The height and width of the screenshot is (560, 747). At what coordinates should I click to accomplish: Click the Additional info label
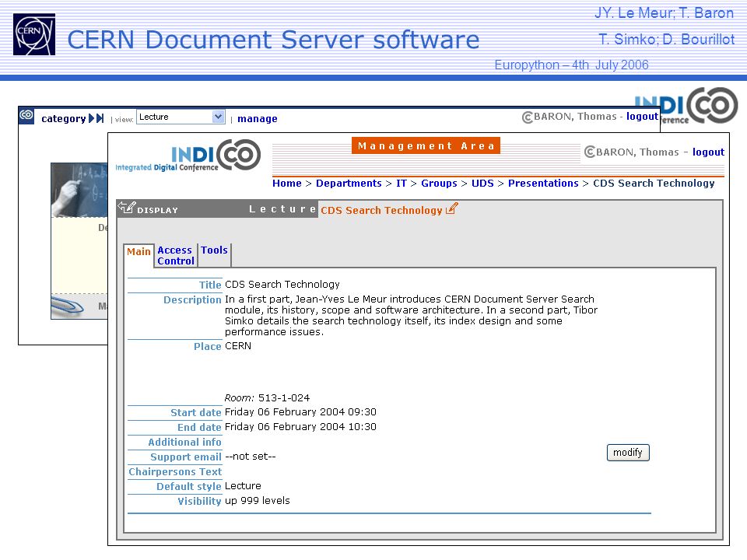tap(185, 443)
